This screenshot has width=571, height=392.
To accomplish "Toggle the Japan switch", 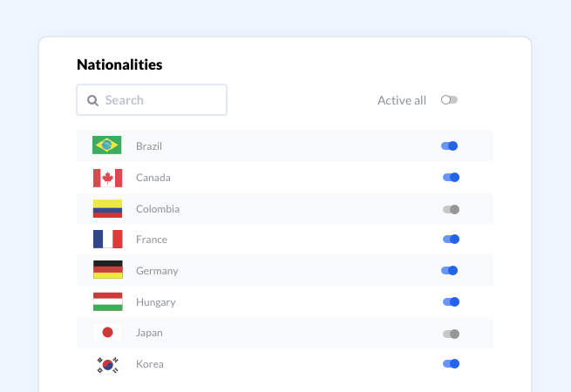I will tap(451, 334).
